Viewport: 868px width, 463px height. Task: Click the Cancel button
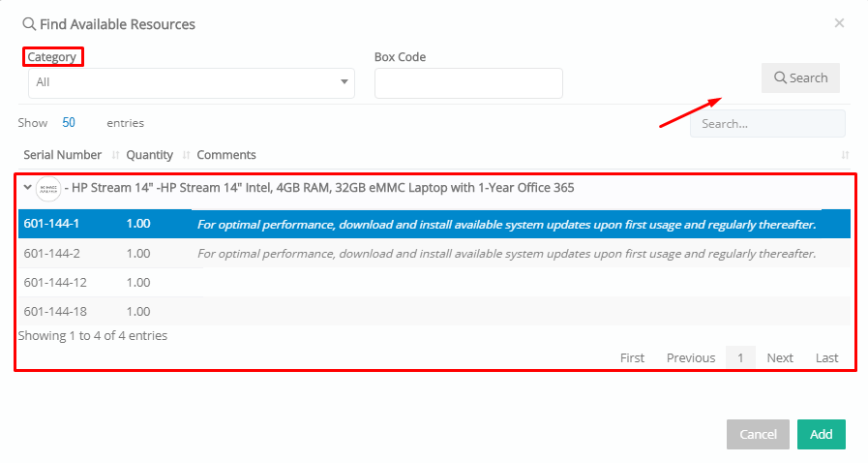click(x=758, y=434)
